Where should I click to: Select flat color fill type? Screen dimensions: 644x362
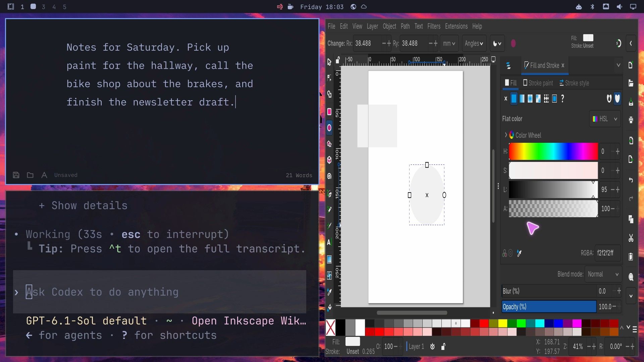click(x=514, y=99)
